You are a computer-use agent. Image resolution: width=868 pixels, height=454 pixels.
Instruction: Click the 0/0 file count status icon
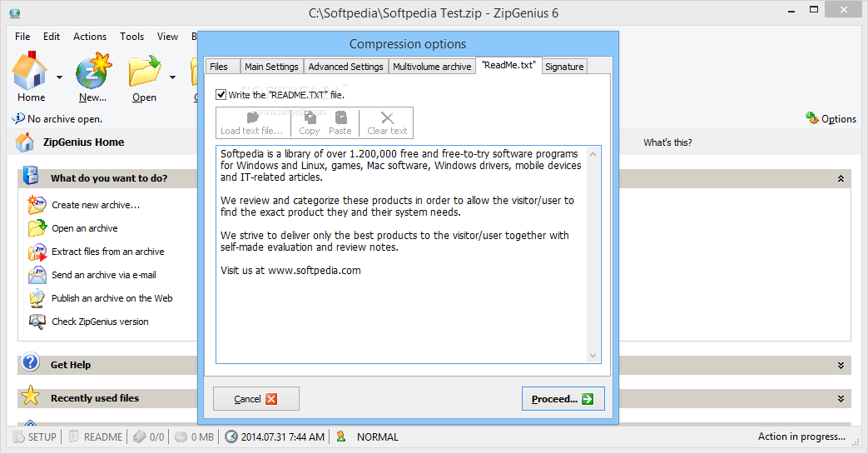pos(140,437)
